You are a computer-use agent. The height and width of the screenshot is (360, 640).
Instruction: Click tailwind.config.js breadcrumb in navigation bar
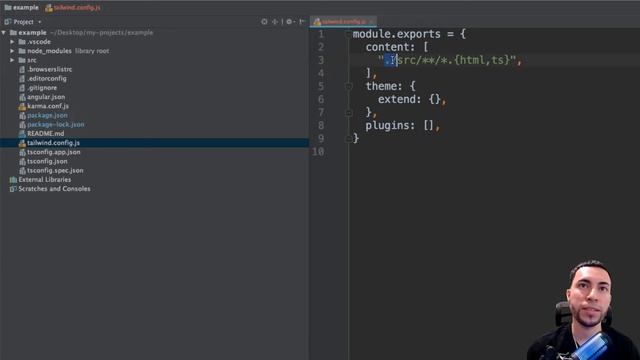73,7
